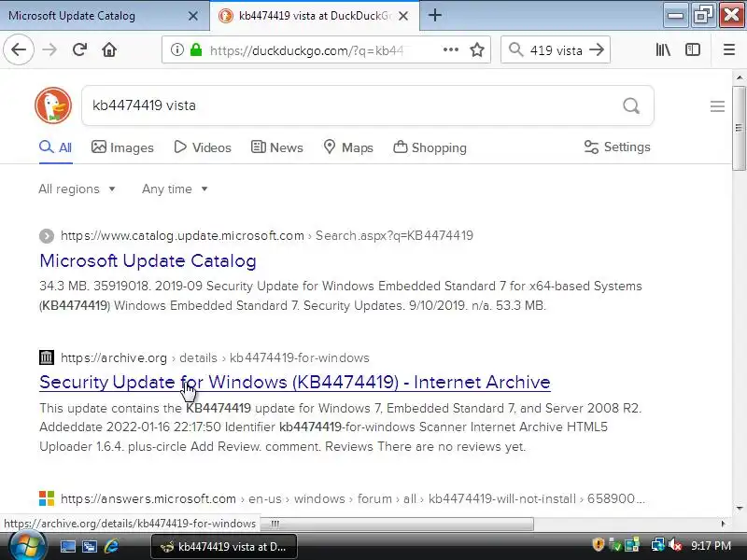Screen dimensions: 747x560
Task: Open page actions three-dot menu
Action: click(451, 49)
